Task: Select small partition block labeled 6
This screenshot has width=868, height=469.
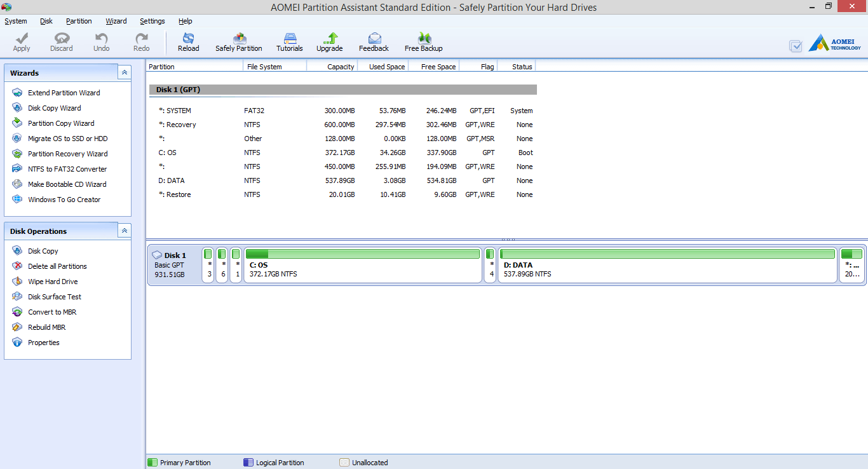Action: (222, 264)
